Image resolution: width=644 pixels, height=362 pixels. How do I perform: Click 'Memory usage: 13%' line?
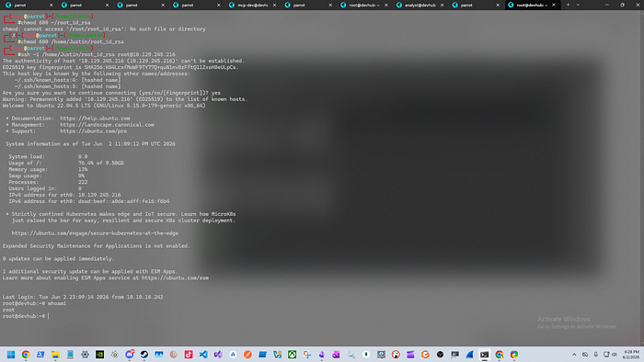point(48,170)
